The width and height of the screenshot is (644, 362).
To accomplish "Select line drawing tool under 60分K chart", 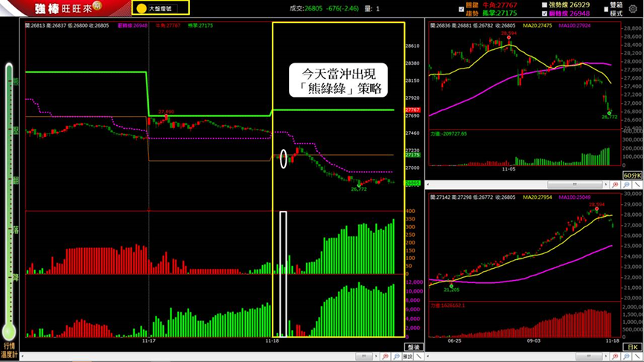I will pos(637,185).
